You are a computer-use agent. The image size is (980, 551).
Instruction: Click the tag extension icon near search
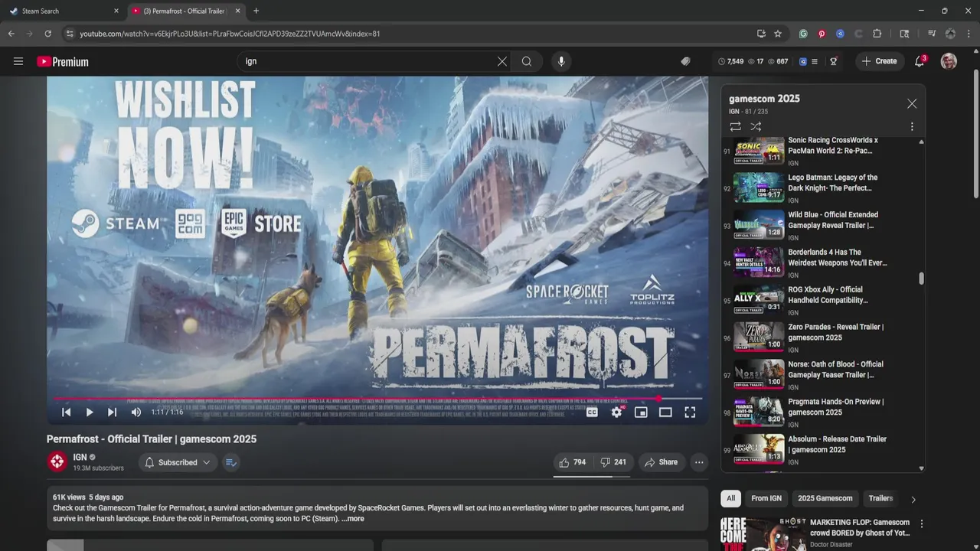tap(685, 61)
